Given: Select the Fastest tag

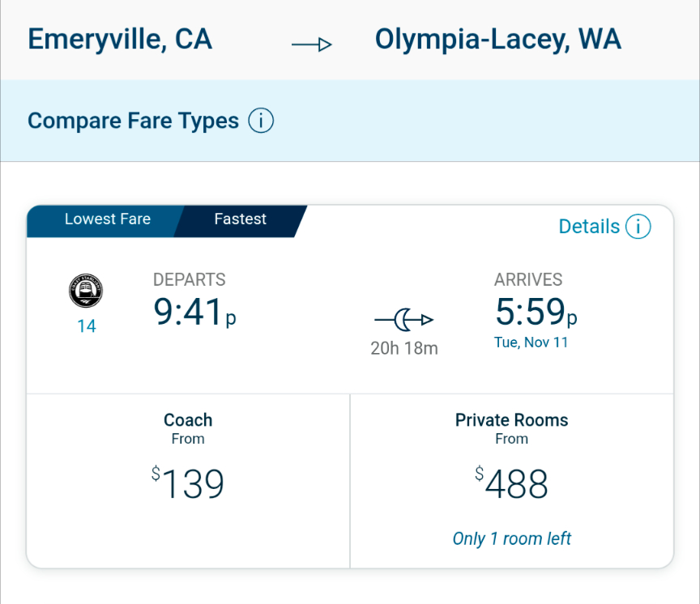Looking at the screenshot, I should pos(240,219).
